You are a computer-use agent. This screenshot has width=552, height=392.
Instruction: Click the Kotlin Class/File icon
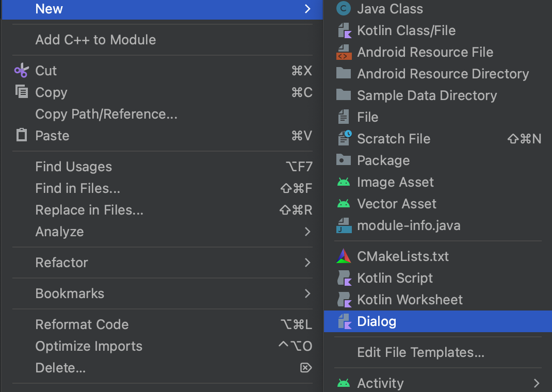coord(344,30)
